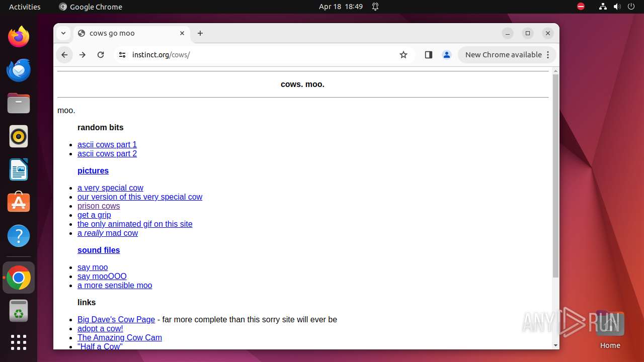Open a very special cow link

pyautogui.click(x=110, y=188)
